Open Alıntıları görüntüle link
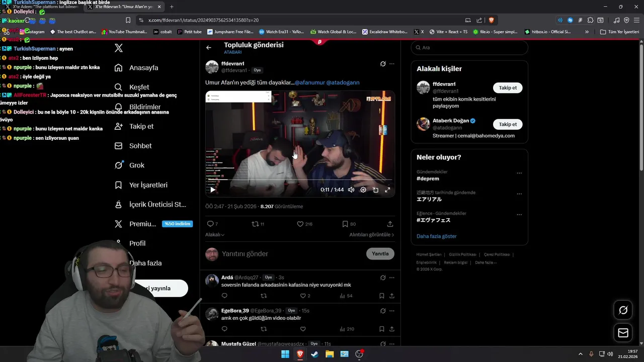Screen dimensions: 644x362 372,235
